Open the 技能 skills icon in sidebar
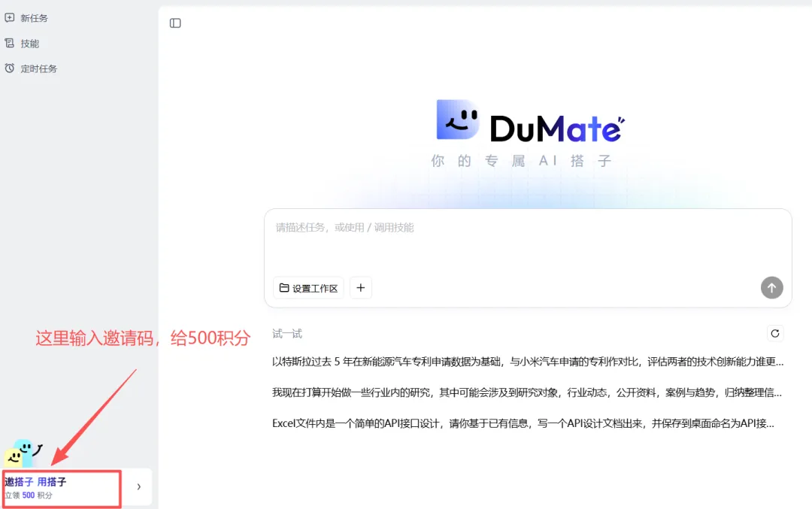Image resolution: width=812 pixels, height=509 pixels. point(9,43)
